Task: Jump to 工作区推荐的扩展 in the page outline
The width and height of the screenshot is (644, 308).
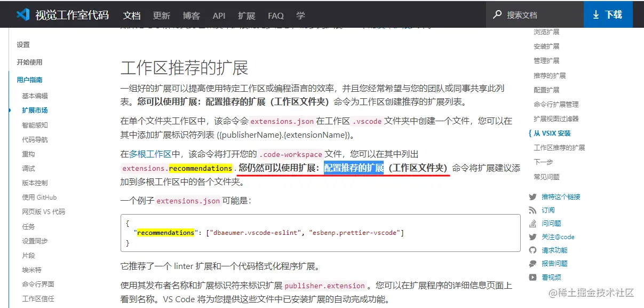Action: click(559, 148)
